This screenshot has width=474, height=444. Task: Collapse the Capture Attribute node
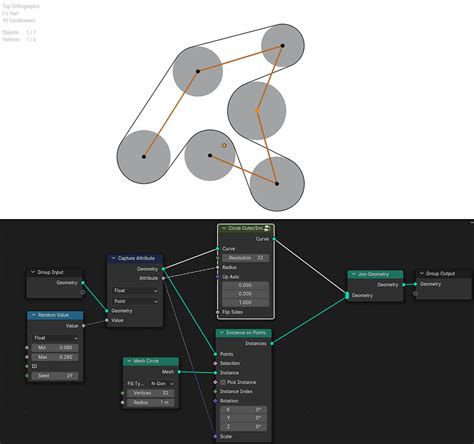[113, 258]
